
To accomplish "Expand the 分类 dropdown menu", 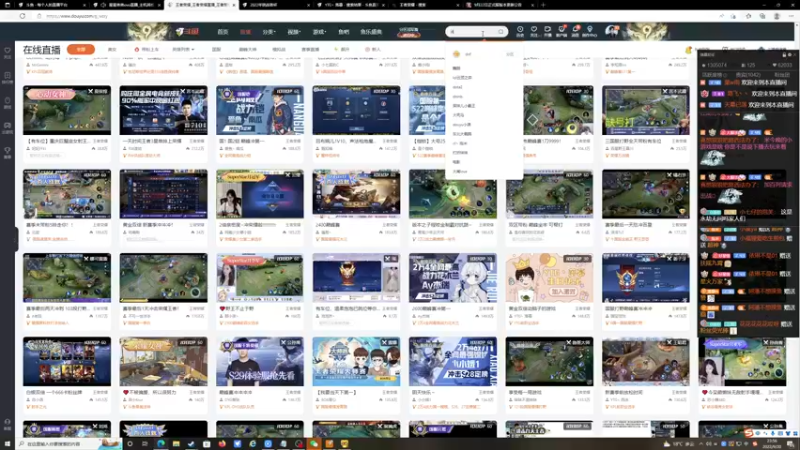I will [x=269, y=32].
